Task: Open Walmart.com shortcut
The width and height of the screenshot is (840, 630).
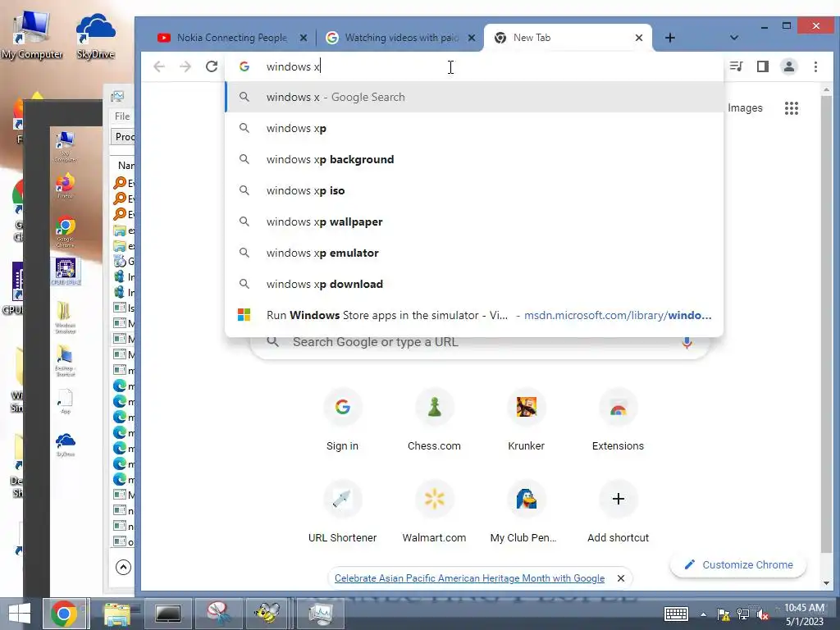Action: pyautogui.click(x=434, y=512)
